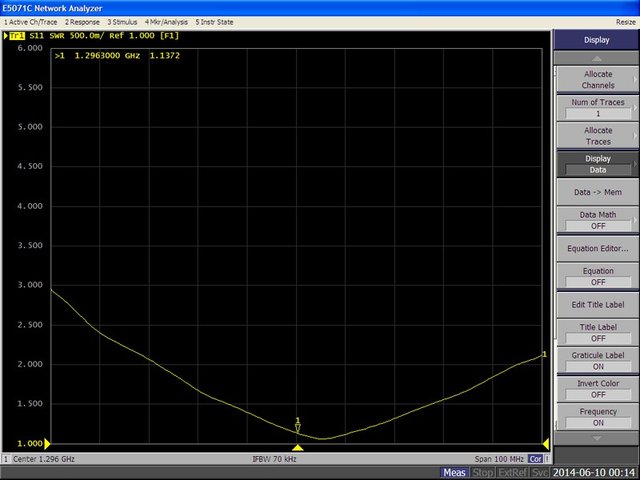Toggle Graticule Label ON softkey

598,360
